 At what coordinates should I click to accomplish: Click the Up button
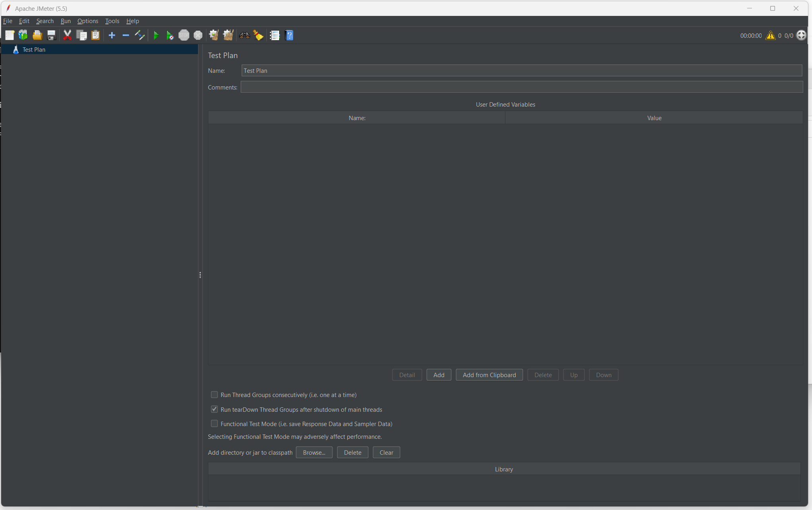[574, 375]
